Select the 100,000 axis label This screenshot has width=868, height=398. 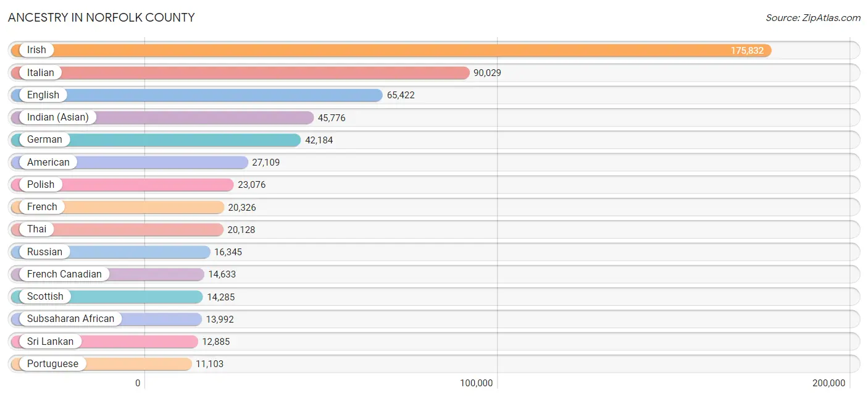point(476,383)
